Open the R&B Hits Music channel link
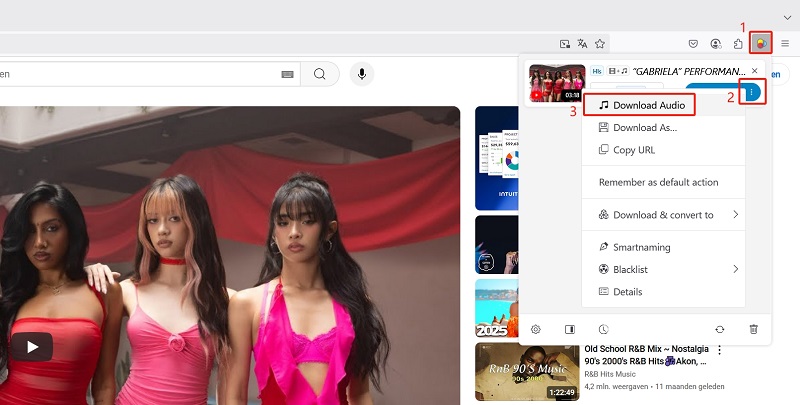Image resolution: width=800 pixels, height=405 pixels. tap(611, 374)
